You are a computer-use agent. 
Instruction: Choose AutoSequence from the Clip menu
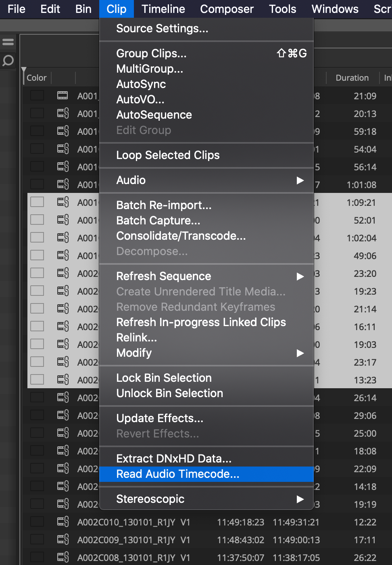(x=154, y=115)
